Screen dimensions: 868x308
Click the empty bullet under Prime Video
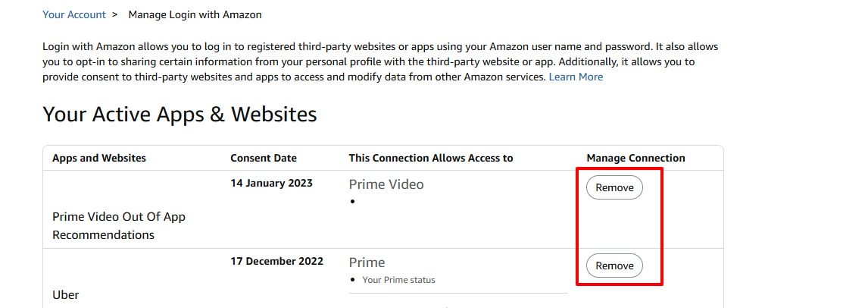(353, 202)
